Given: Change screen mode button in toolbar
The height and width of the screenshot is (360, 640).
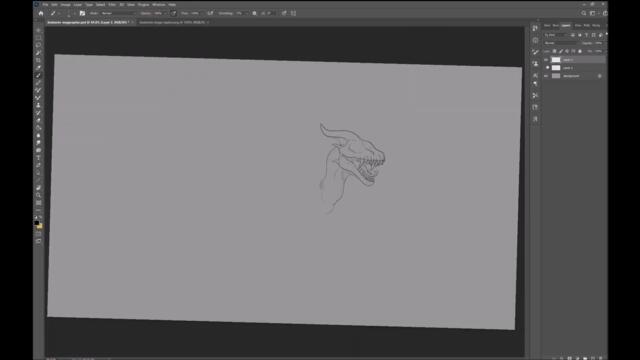Looking at the screenshot, I should click(x=38, y=241).
